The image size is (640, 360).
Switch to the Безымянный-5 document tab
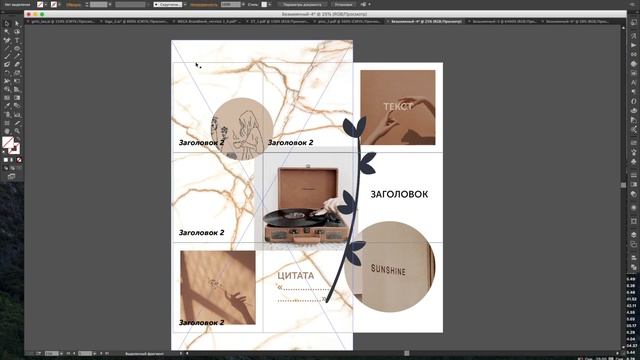504,21
